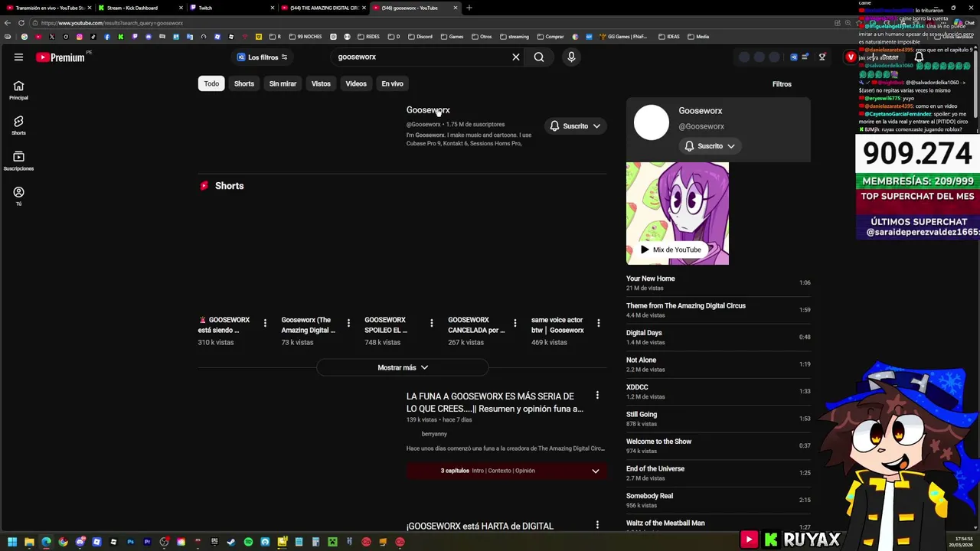The image size is (980, 551).
Task: Expand Suscrito dropdown in the Gooseworx side card
Action: [710, 146]
